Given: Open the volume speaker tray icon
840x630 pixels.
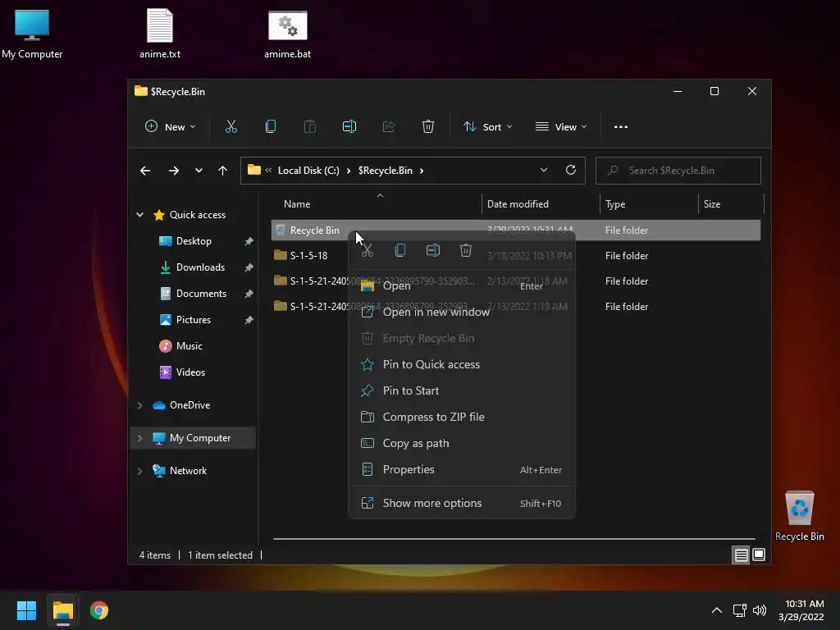Looking at the screenshot, I should click(x=759, y=610).
